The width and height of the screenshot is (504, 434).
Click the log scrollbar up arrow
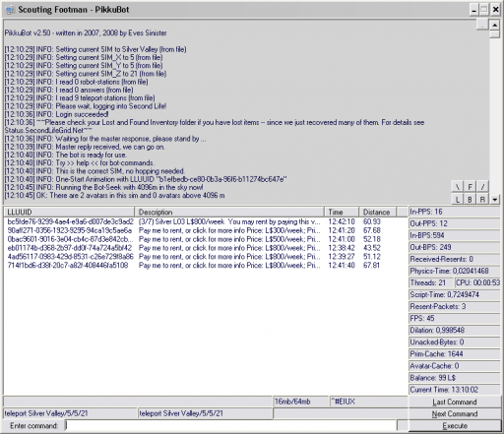point(494,25)
